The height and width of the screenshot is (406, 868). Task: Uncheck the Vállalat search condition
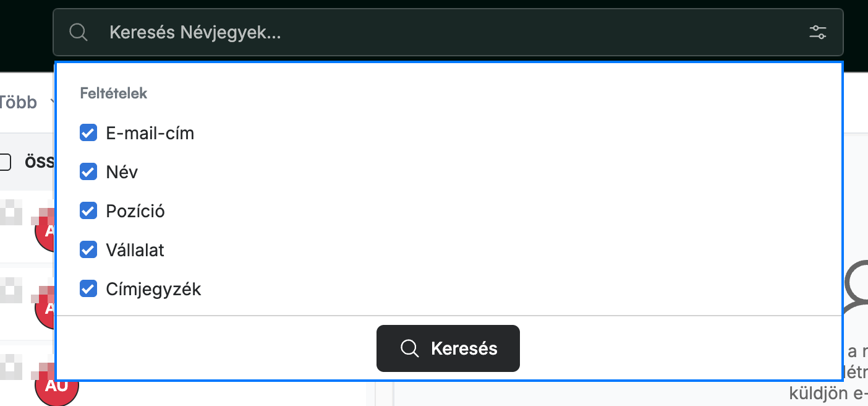click(x=88, y=249)
